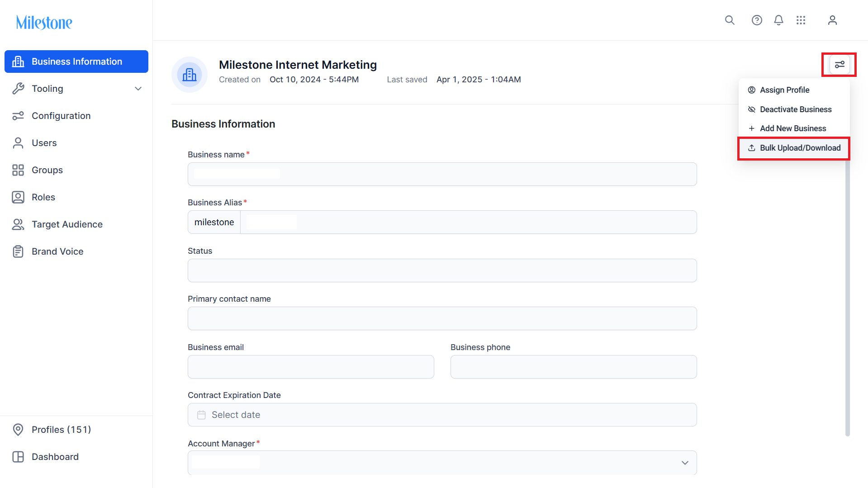The width and height of the screenshot is (868, 488).
Task: Toggle the business settings sliders button
Action: click(x=840, y=65)
